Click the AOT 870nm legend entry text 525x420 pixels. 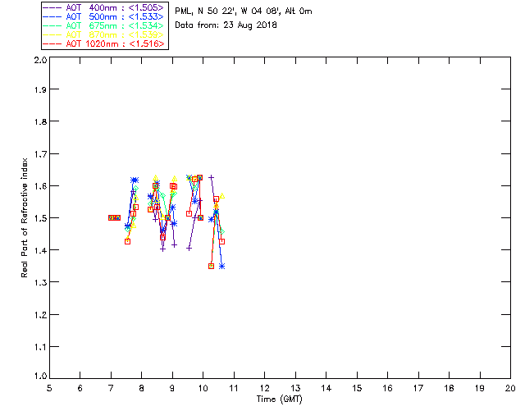coord(115,34)
